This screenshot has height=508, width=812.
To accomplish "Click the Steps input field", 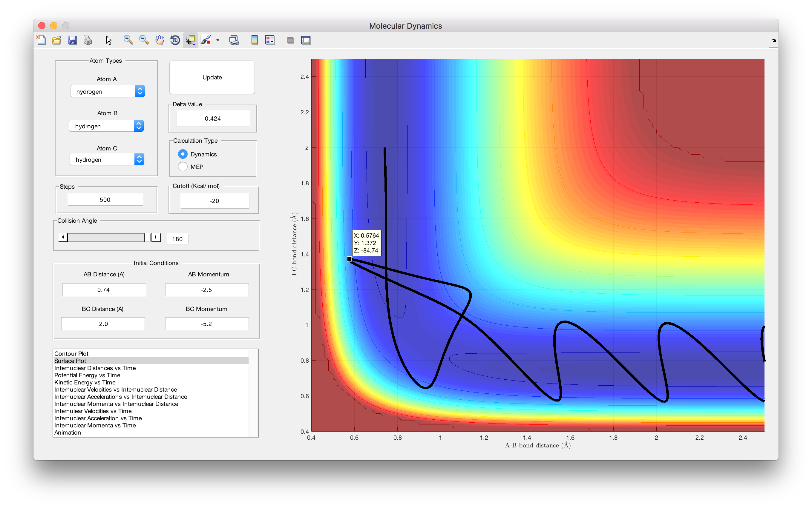I will click(105, 200).
